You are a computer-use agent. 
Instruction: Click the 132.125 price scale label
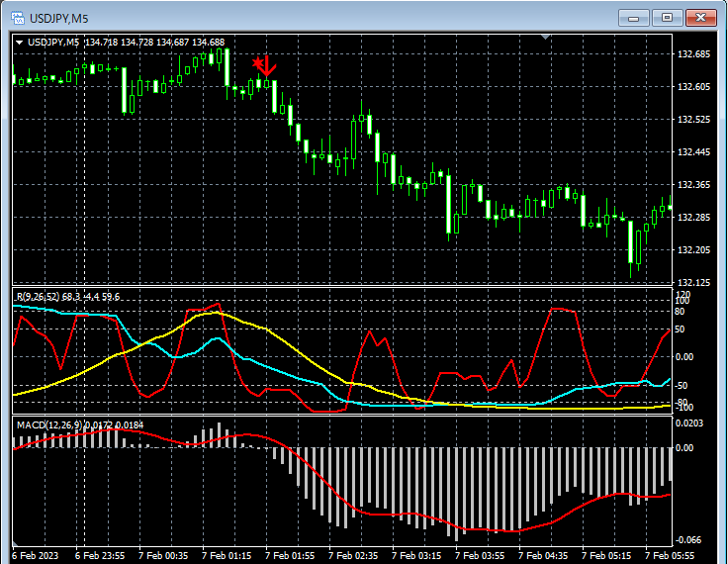693,282
